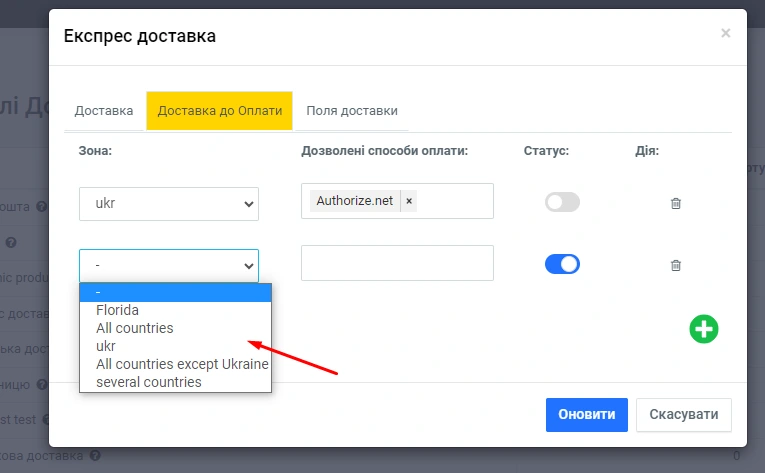The image size is (765, 473).
Task: Open the ukr zone dropdown
Action: tap(169, 203)
